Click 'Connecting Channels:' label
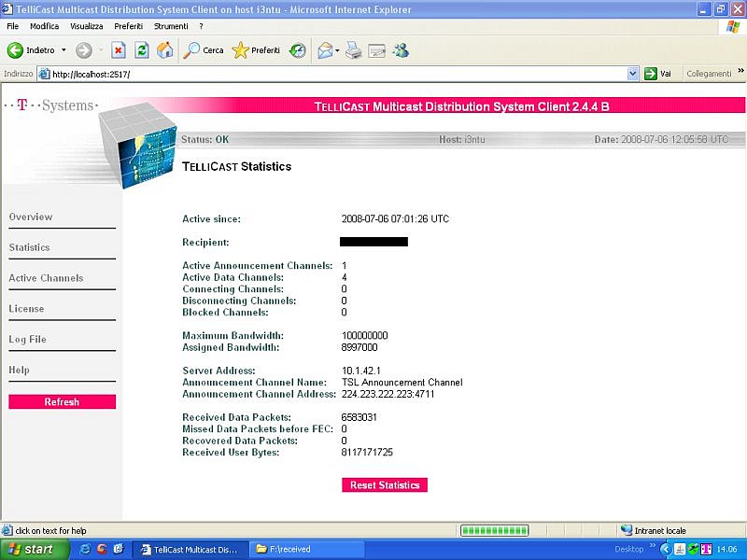This screenshot has width=747, height=560. [233, 289]
